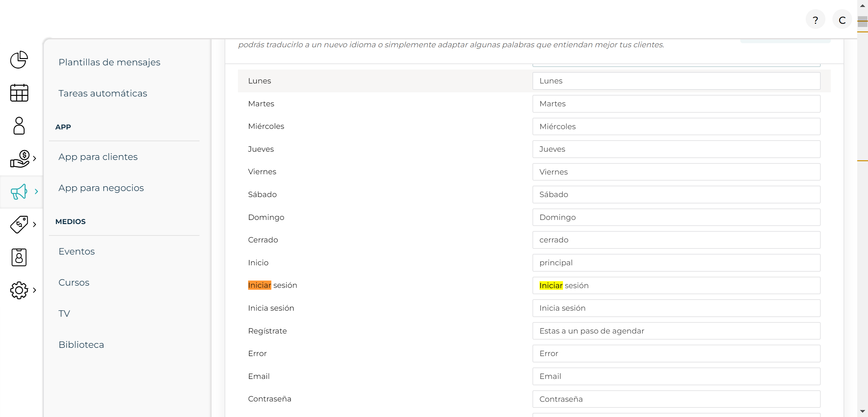The height and width of the screenshot is (417, 868).
Task: Open the calendar grid icon
Action: [x=19, y=93]
